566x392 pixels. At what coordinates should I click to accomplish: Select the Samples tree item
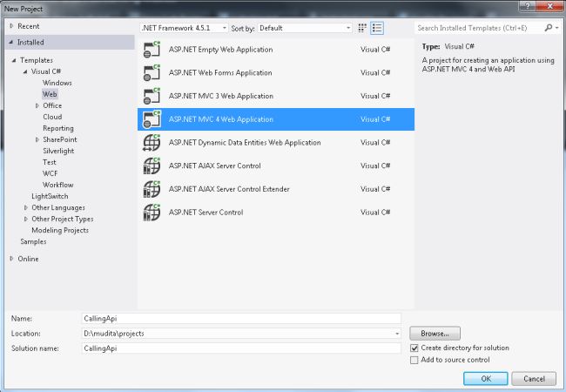33,241
